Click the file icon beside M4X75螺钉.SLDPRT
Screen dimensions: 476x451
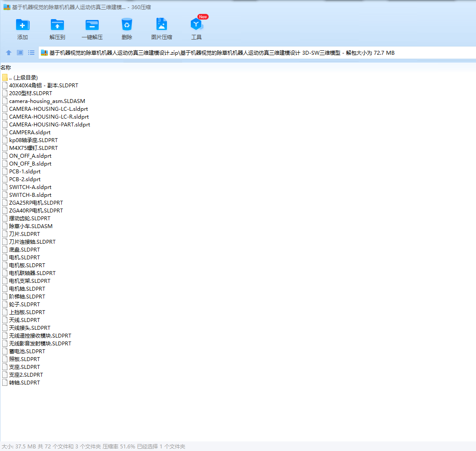click(x=4, y=148)
